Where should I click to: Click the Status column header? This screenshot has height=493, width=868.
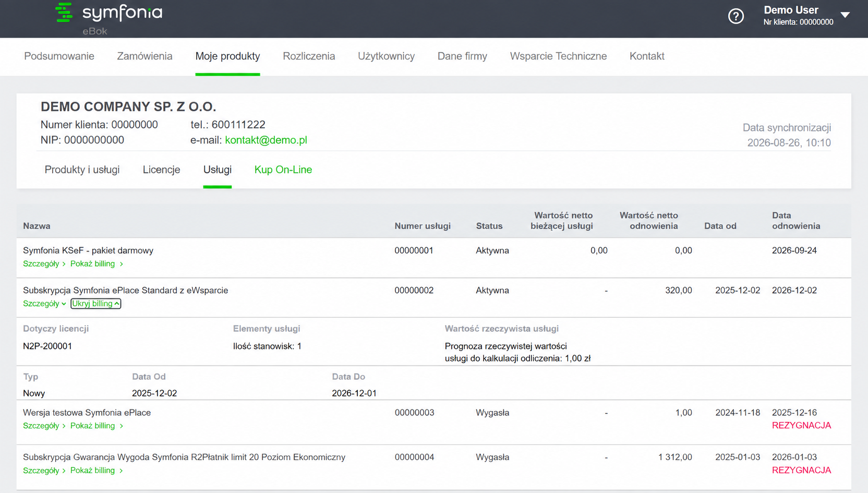(489, 226)
